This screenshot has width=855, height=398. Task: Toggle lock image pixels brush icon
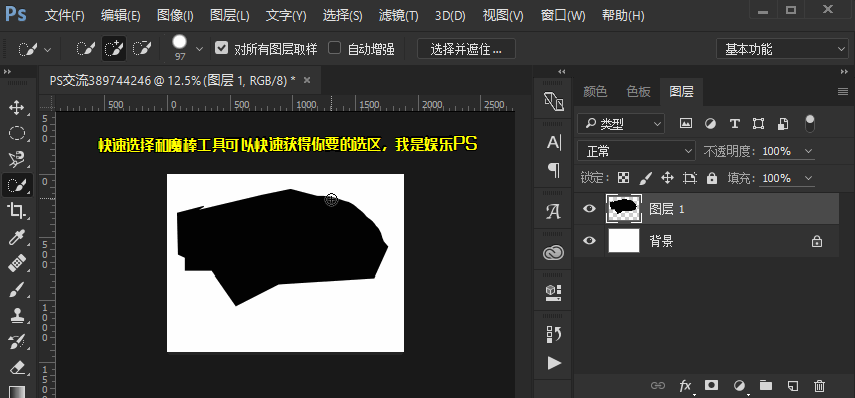(x=645, y=178)
